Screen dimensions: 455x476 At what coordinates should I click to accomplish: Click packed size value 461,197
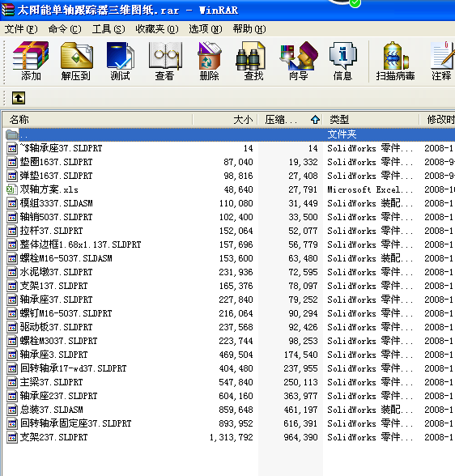300,410
